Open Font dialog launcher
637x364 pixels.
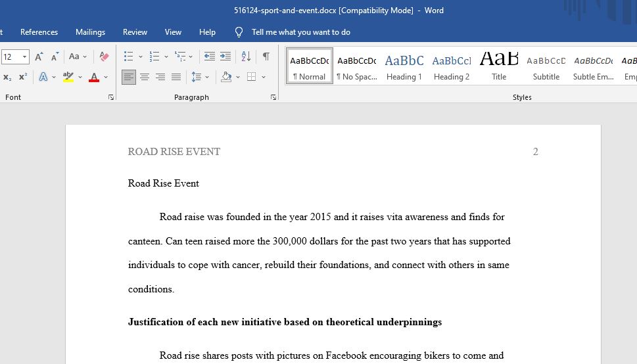(x=111, y=97)
